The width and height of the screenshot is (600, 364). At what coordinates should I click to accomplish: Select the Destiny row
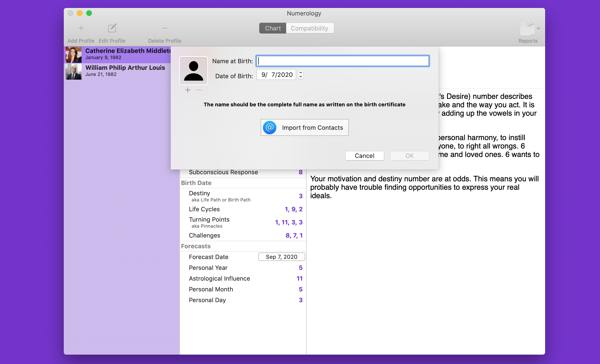tap(243, 196)
